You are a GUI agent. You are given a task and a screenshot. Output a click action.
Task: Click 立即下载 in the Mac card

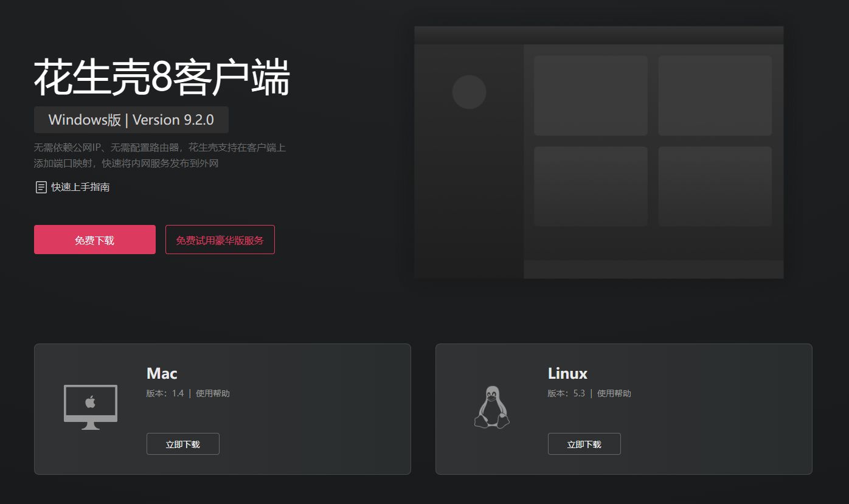[183, 444]
